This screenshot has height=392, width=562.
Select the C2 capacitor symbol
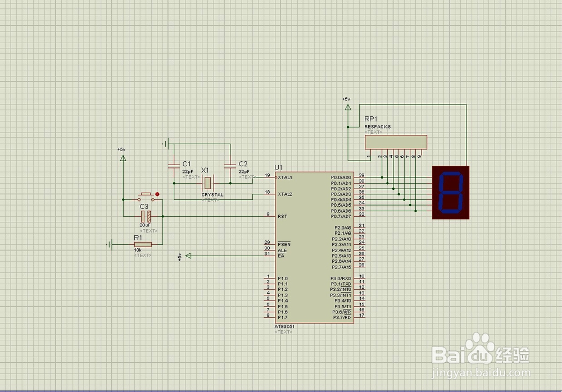point(230,166)
